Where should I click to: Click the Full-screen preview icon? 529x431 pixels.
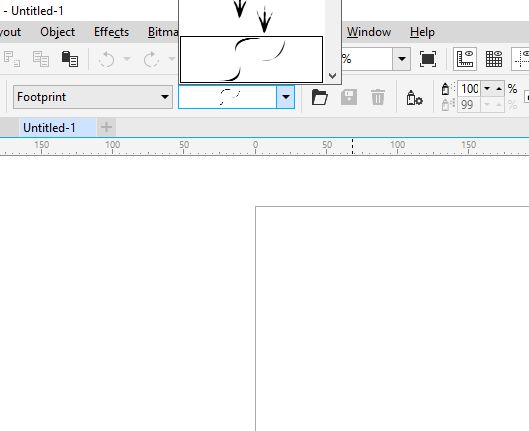click(x=428, y=59)
